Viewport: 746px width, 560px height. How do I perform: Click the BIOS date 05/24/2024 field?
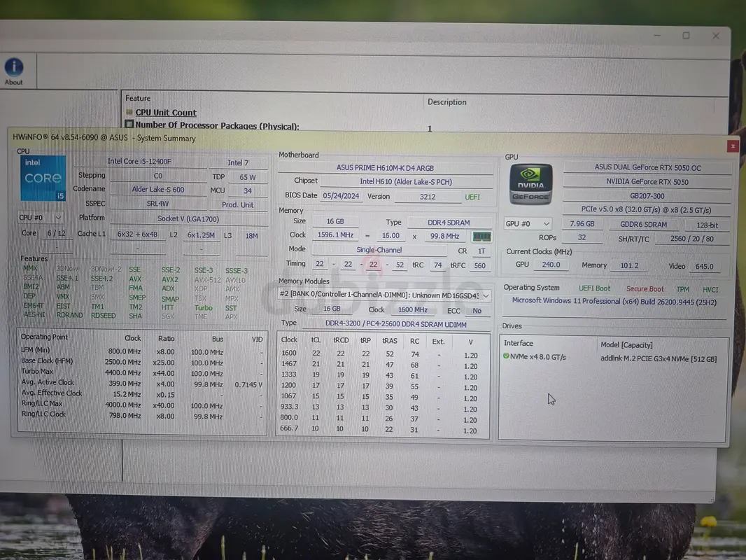341,196
